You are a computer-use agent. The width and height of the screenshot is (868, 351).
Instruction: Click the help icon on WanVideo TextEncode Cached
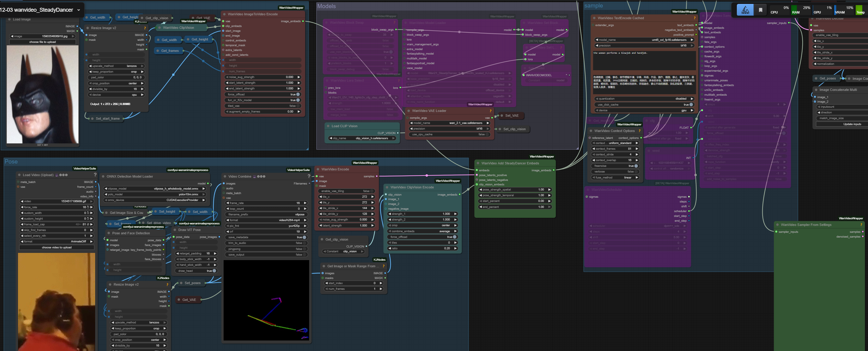click(694, 18)
